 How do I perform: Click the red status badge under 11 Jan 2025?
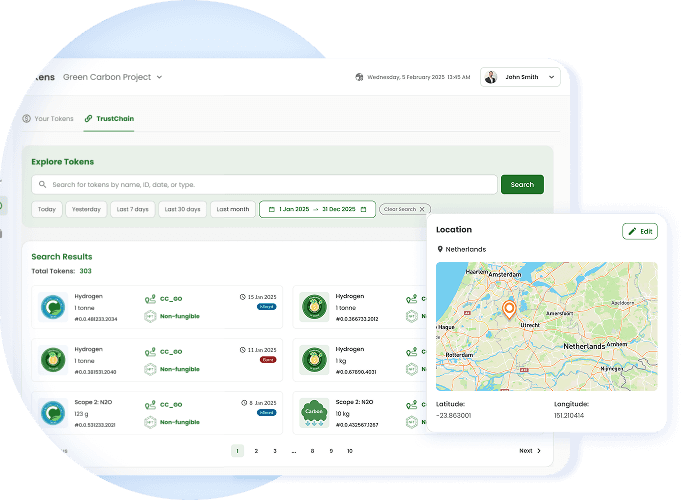[x=268, y=360]
